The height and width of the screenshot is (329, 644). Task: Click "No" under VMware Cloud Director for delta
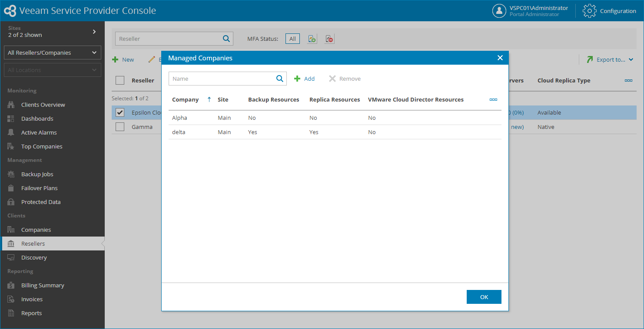pyautogui.click(x=372, y=132)
